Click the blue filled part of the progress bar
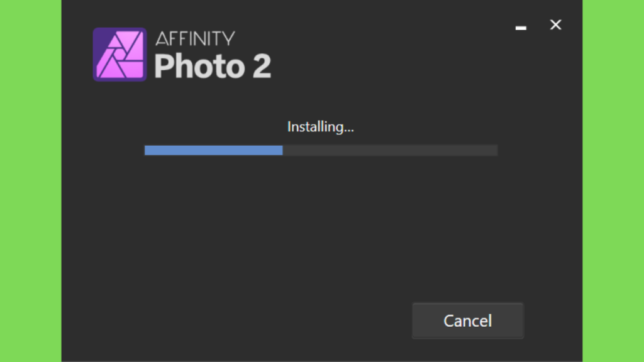This screenshot has width=644, height=362. (214, 150)
